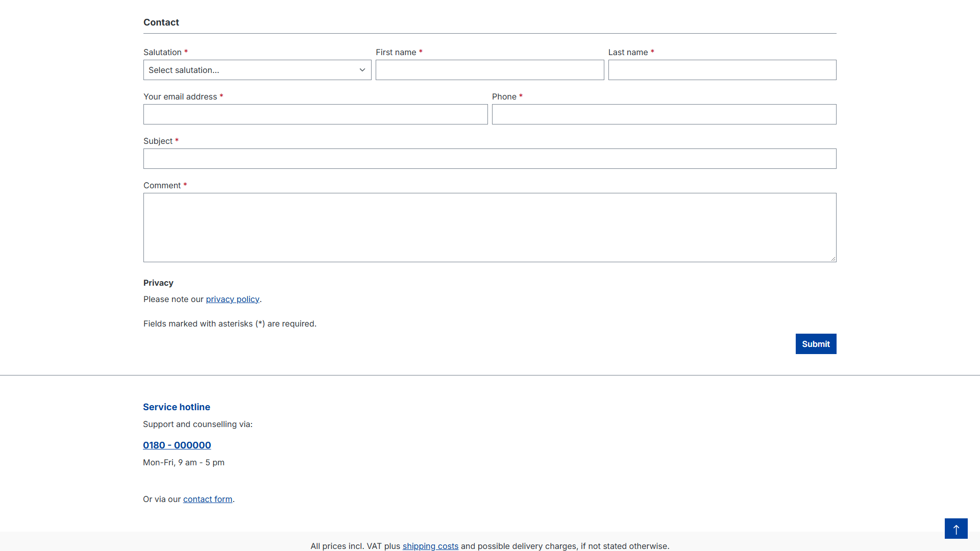The image size is (980, 551).
Task: Focus the Last name input field
Action: (722, 70)
